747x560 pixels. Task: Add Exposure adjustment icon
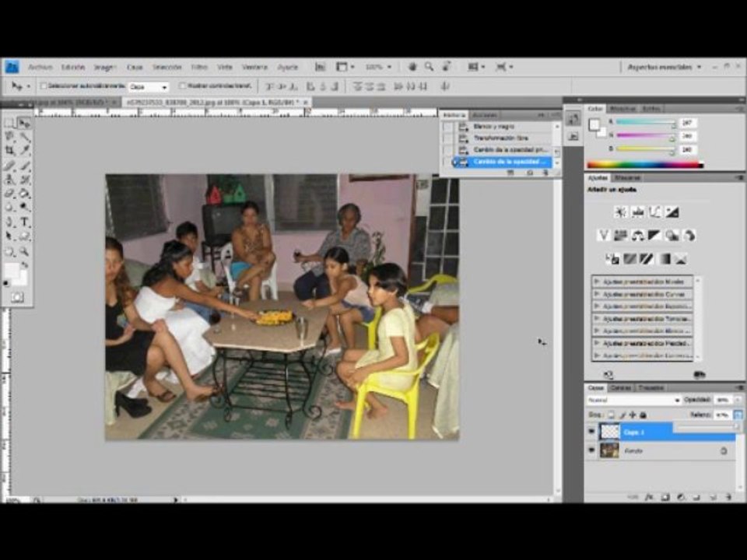672,212
